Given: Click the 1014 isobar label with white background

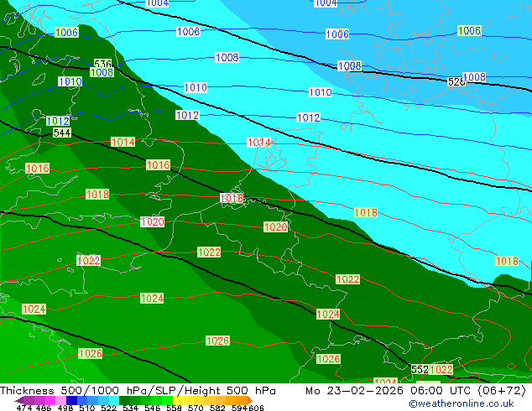Looking at the screenshot, I should (x=259, y=142).
